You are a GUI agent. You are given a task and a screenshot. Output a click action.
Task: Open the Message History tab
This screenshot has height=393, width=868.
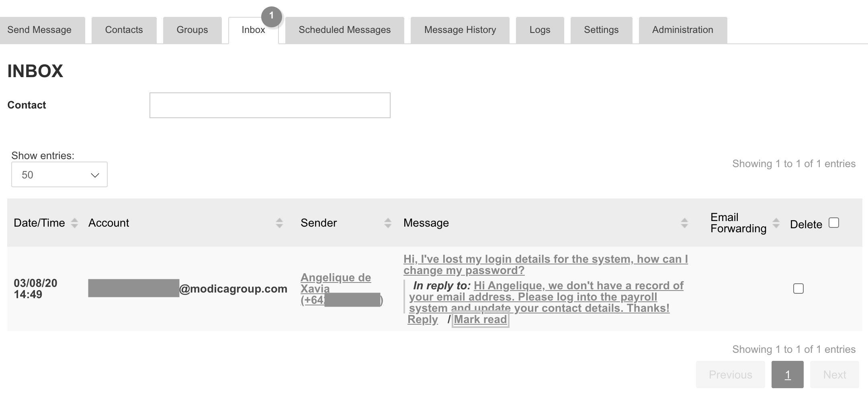460,30
